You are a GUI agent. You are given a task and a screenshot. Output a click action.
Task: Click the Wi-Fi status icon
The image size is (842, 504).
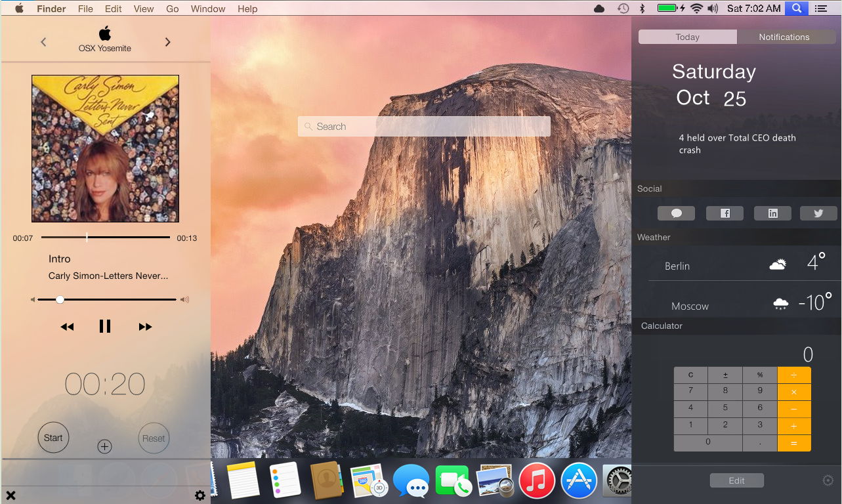[x=697, y=9]
